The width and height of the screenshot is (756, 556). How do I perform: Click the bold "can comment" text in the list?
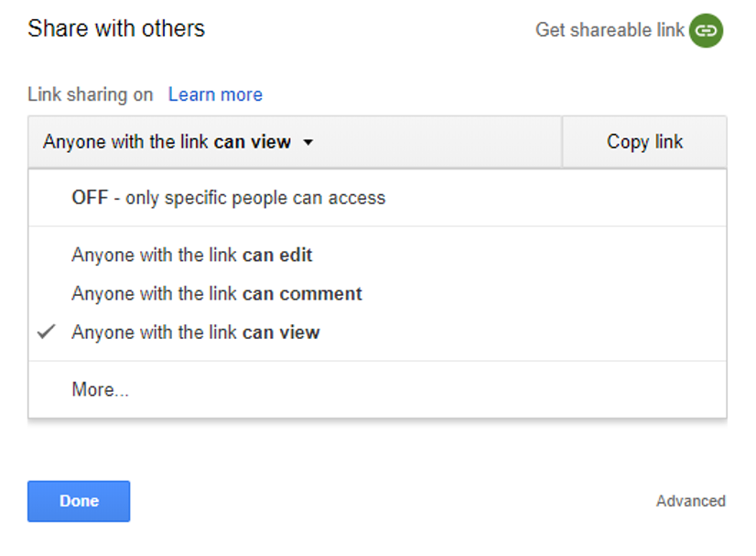302,294
